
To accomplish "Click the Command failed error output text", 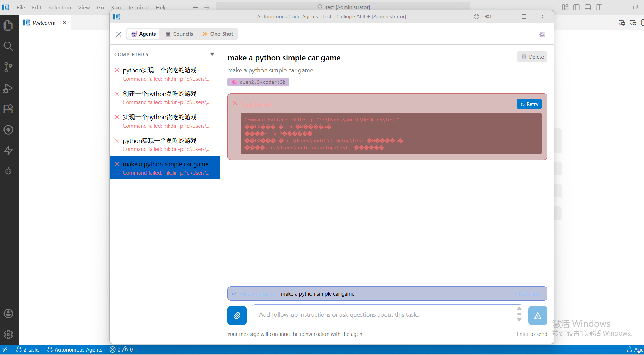I will [x=391, y=134].
